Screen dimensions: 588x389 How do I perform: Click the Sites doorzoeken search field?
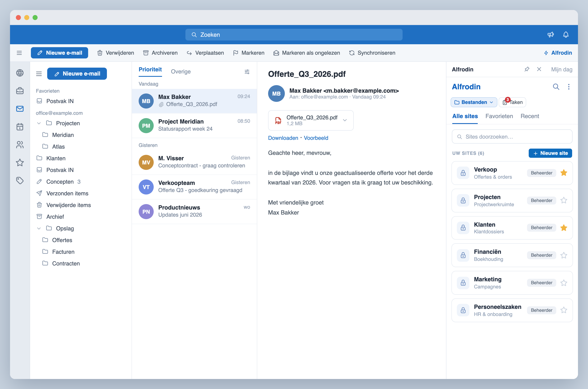pyautogui.click(x=512, y=137)
